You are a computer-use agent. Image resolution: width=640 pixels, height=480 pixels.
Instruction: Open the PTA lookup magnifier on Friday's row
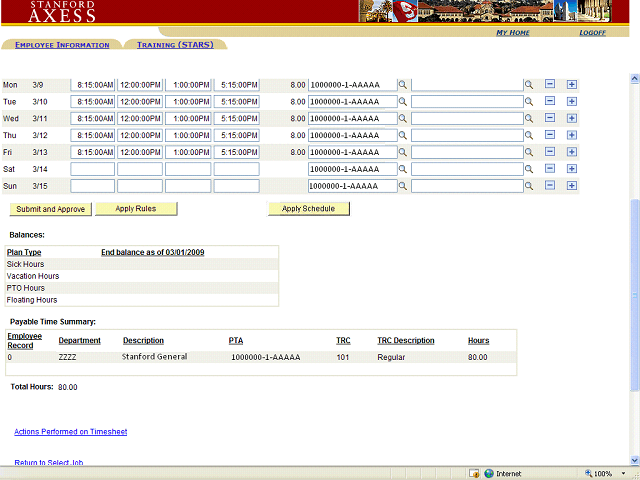403,153
